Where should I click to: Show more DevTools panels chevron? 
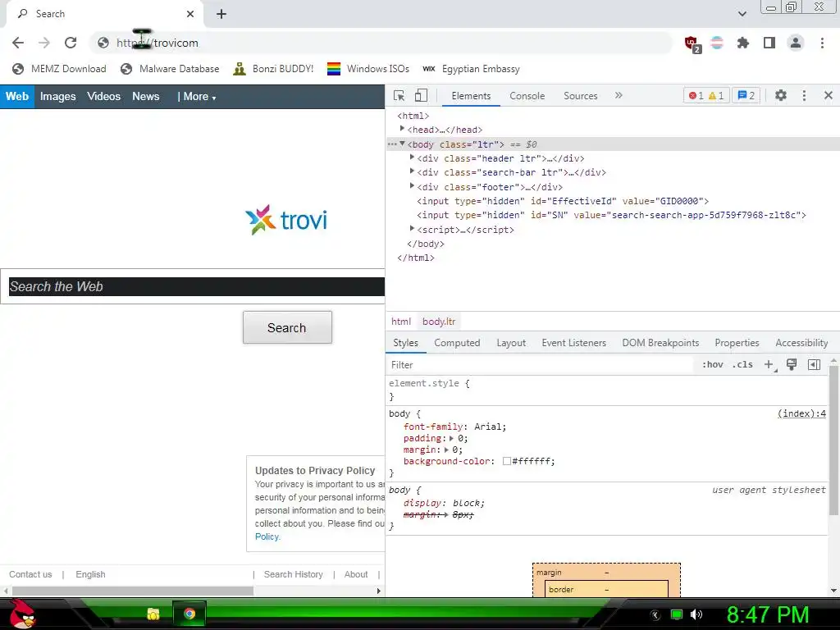pyautogui.click(x=619, y=95)
